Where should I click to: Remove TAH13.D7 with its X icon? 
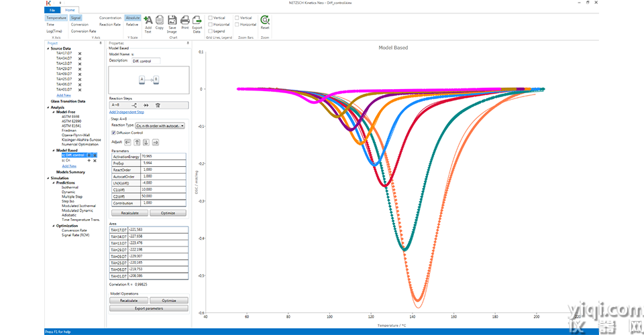pos(80,64)
